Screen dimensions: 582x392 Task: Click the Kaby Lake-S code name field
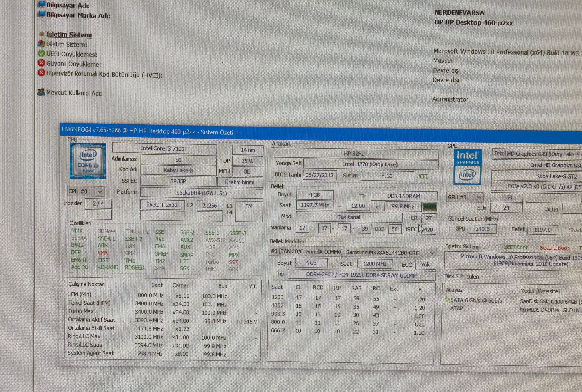tap(178, 170)
